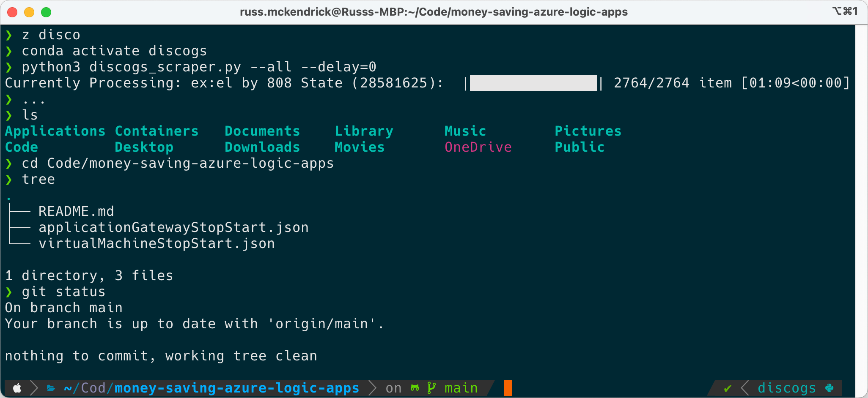This screenshot has width=868, height=398.
Task: Click the OneDrive directory name
Action: [478, 147]
